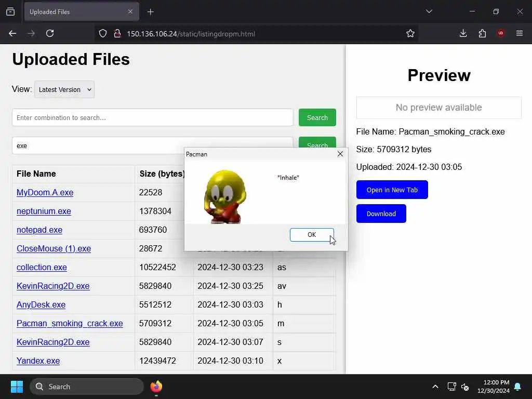This screenshot has width=532, height=399.
Task: Open neptunium.exe file link
Action: point(44,211)
